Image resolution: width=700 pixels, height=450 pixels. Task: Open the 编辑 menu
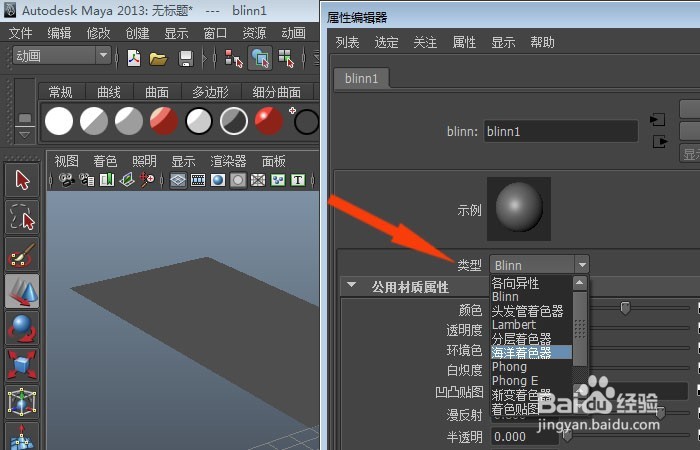(59, 33)
